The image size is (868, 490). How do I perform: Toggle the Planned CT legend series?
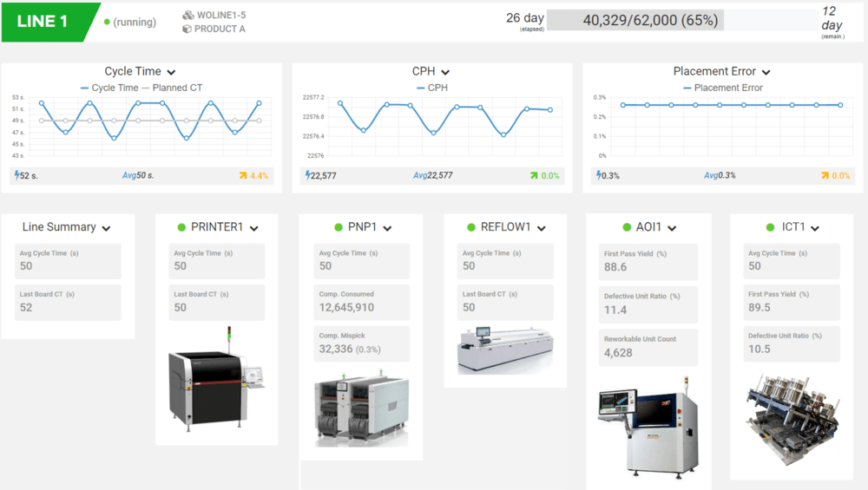coord(172,88)
